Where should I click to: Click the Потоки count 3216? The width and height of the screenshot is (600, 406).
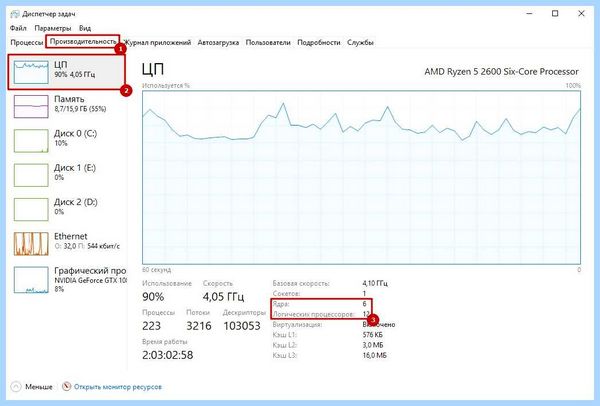199,326
